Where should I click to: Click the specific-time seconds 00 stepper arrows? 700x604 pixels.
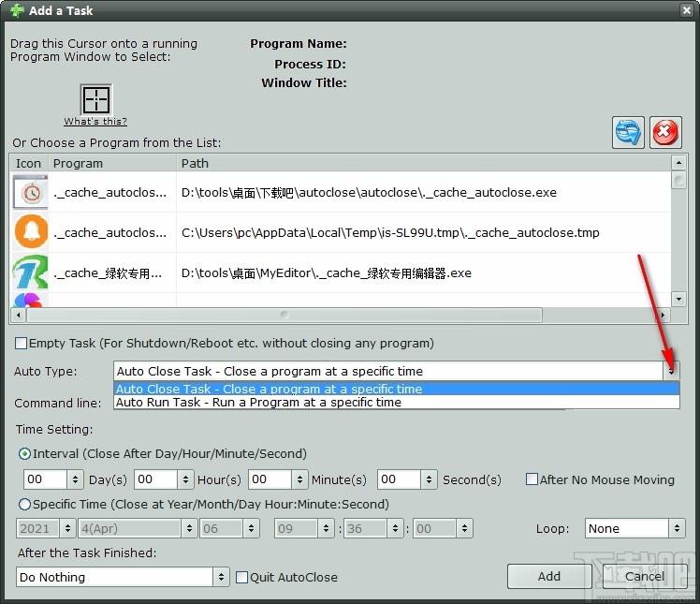464,528
